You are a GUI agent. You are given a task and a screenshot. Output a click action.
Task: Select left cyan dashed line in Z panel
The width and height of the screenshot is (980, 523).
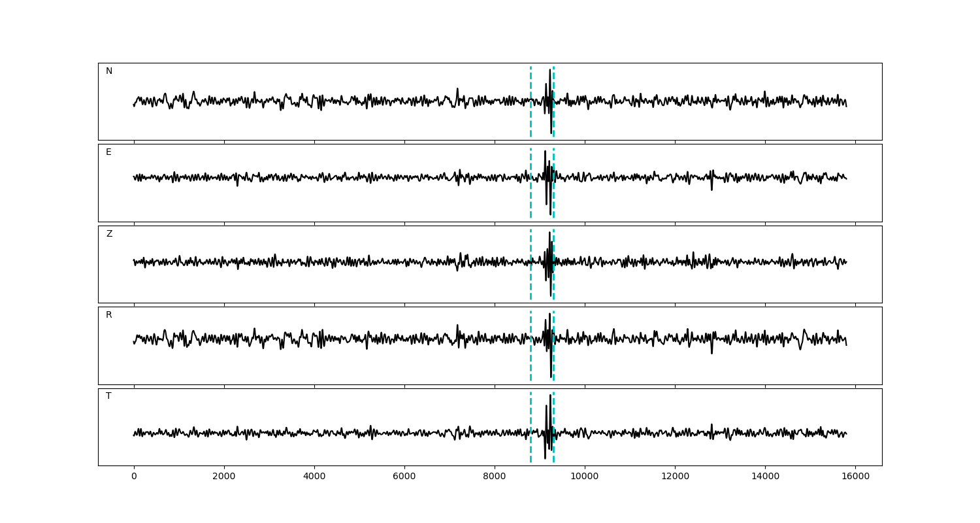coord(531,281)
